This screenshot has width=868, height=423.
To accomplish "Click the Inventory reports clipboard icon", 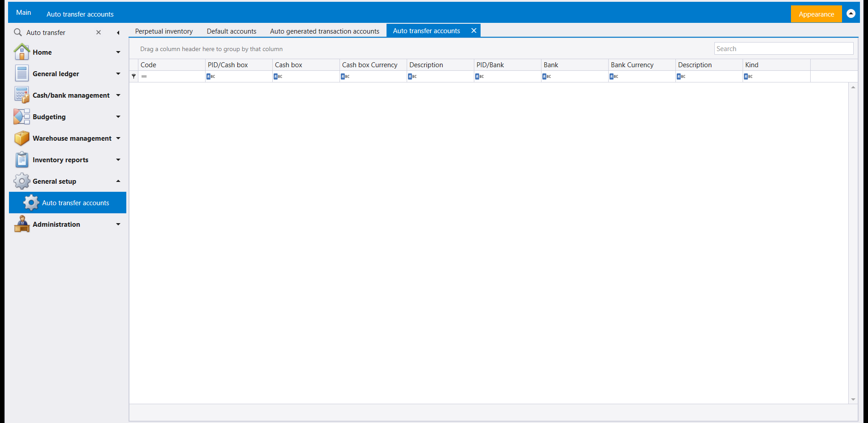I will [x=21, y=160].
